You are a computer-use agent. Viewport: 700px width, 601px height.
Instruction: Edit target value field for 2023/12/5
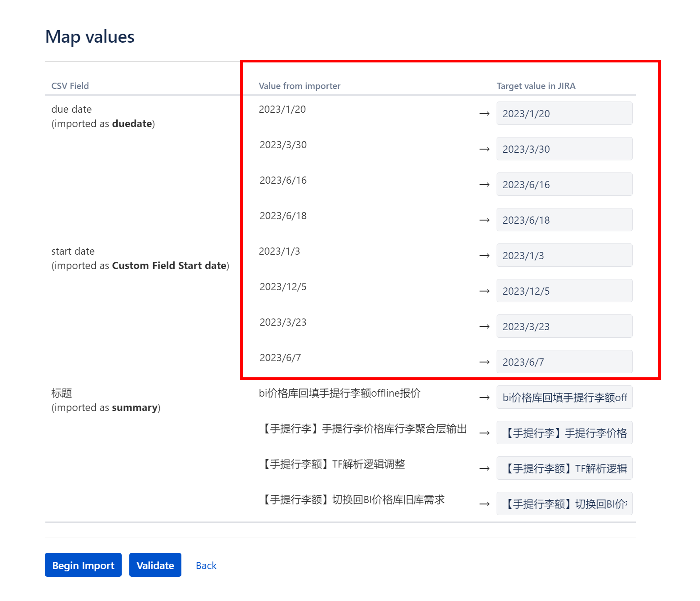564,291
